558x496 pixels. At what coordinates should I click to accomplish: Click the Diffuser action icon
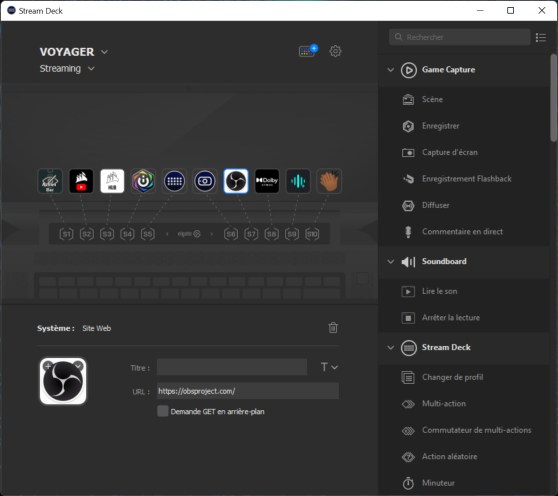(x=408, y=205)
